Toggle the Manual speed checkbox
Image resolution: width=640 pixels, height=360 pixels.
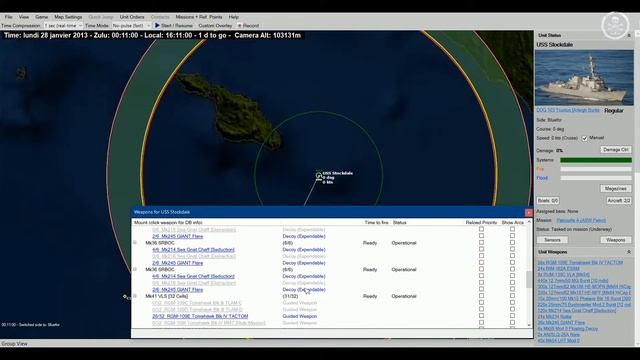[x=584, y=138]
